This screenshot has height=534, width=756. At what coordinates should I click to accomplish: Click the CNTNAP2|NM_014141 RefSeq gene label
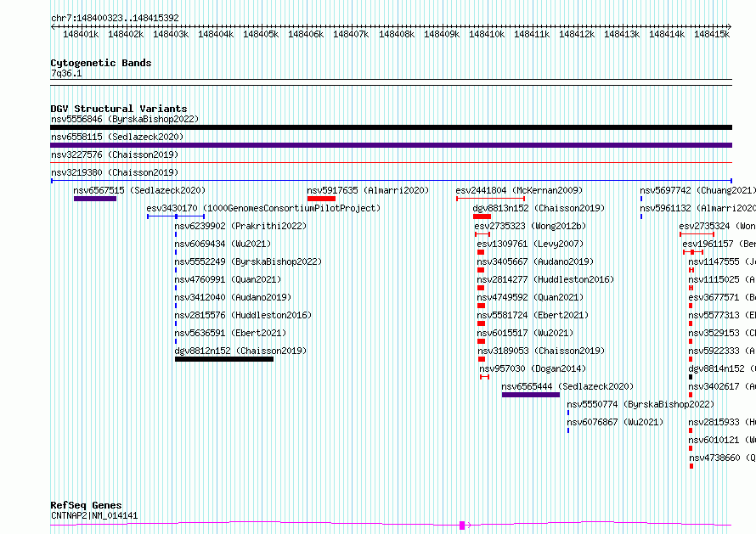[94, 515]
